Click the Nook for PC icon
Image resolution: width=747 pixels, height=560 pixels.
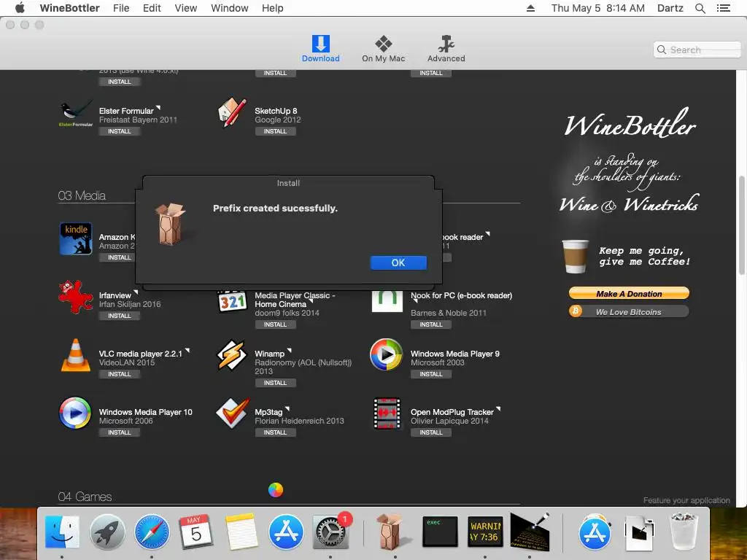pos(387,301)
